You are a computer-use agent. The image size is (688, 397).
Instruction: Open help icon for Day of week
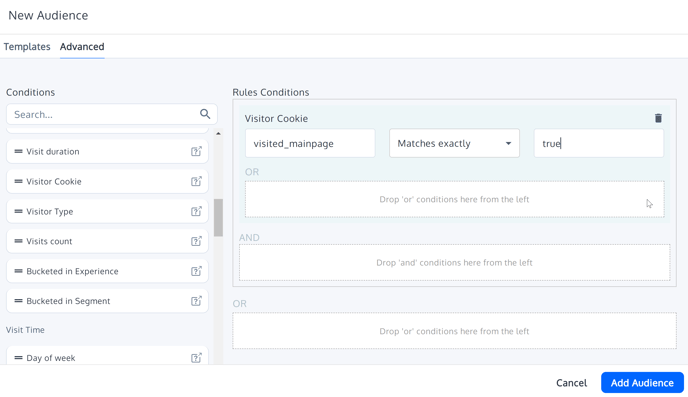(196, 358)
